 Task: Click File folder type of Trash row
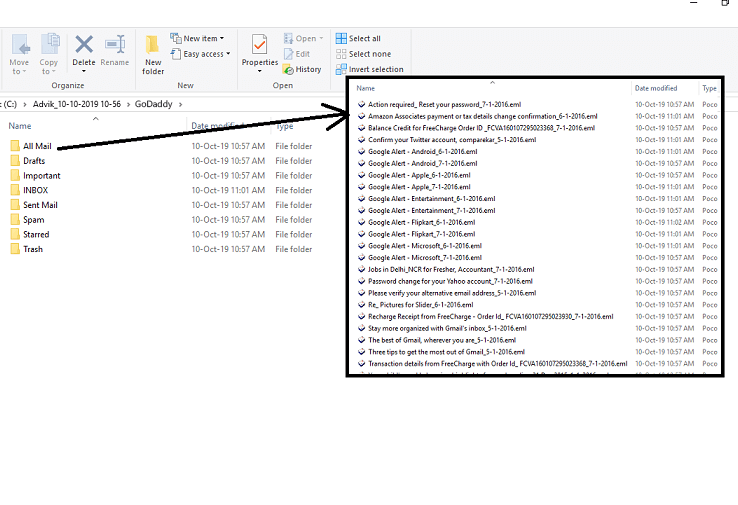294,249
